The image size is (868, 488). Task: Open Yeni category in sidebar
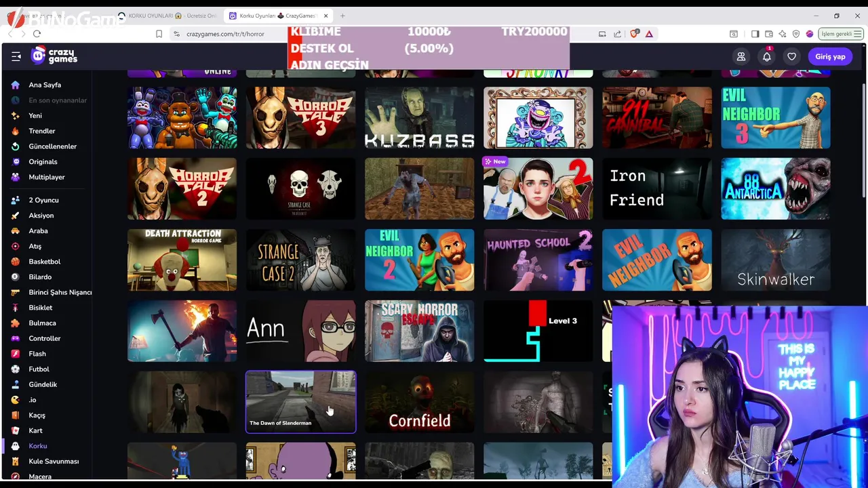pyautogui.click(x=35, y=116)
